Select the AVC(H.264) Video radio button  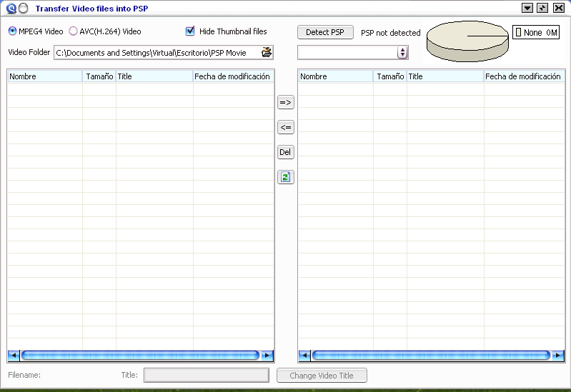73,31
